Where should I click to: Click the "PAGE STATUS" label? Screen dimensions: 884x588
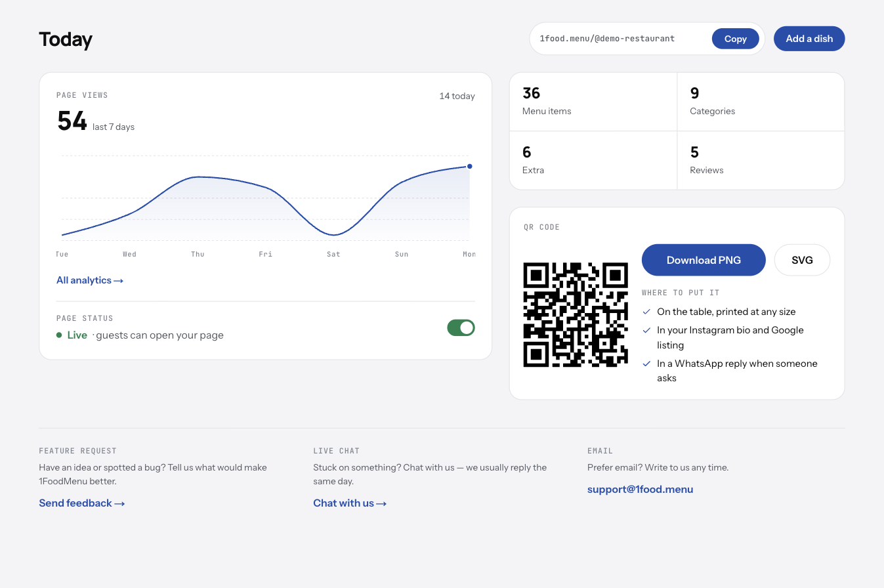pos(85,318)
